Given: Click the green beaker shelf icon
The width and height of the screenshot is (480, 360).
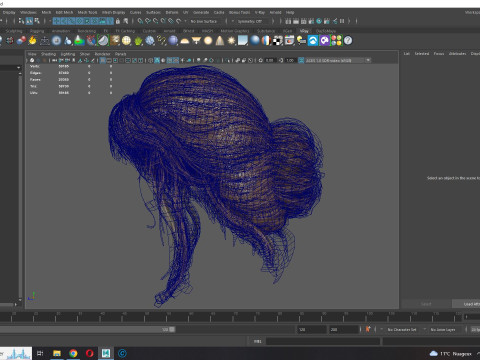Looking at the screenshot, I should tap(79, 41).
